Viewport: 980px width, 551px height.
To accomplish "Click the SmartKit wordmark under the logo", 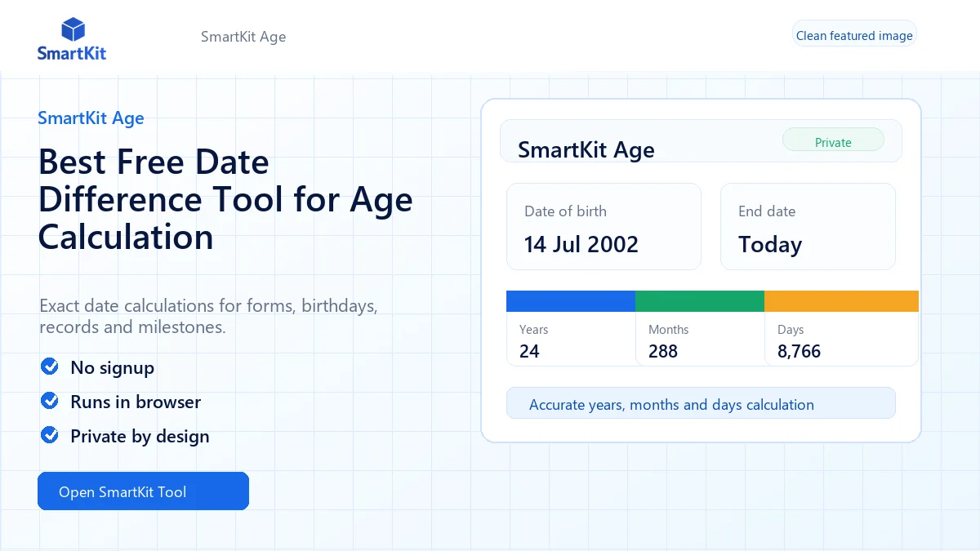I will (72, 54).
